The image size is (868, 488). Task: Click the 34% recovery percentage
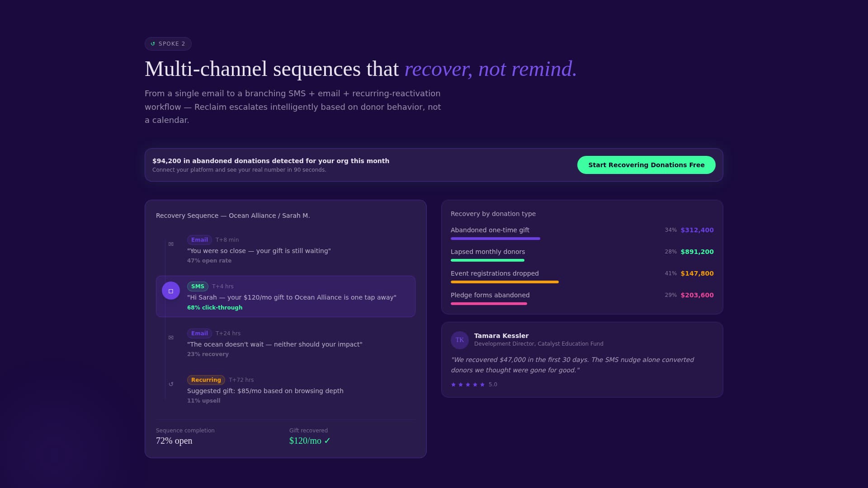[671, 230]
